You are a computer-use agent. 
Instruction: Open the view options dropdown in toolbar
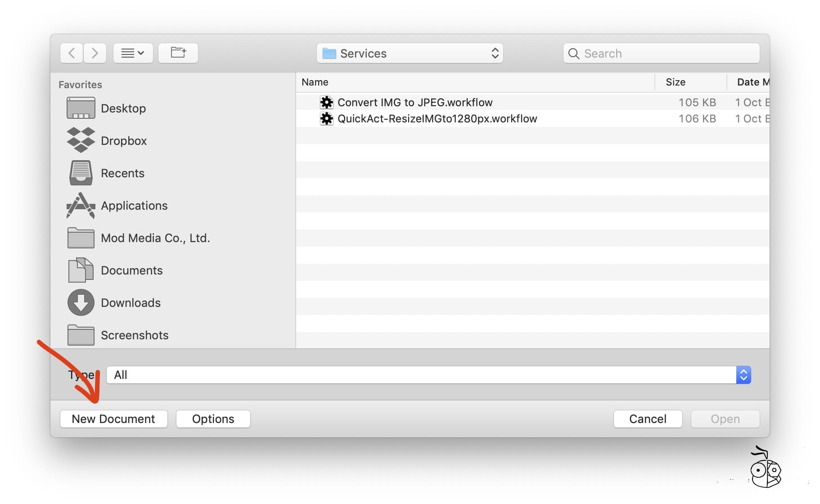tap(133, 53)
